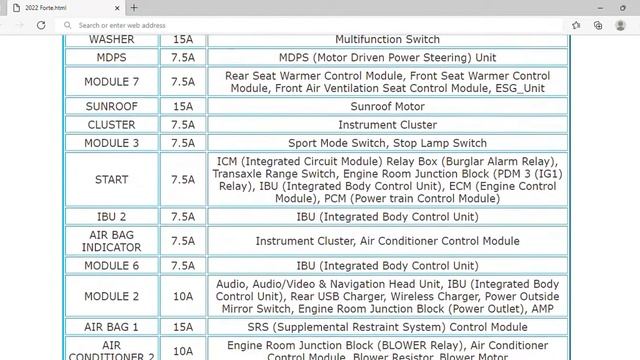Viewport: 640px width, 360px height.
Task: Select the MDPS fuse name cell
Action: 111,58
